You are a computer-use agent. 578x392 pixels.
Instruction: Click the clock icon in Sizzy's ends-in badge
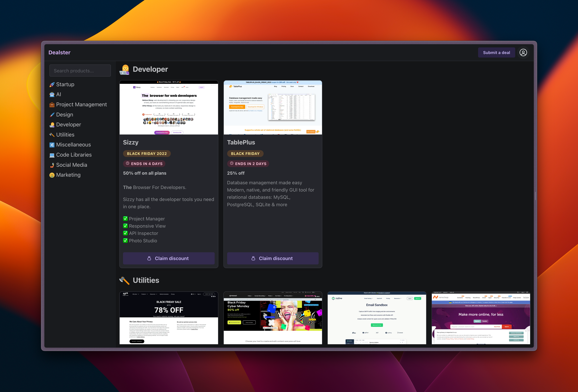click(128, 163)
